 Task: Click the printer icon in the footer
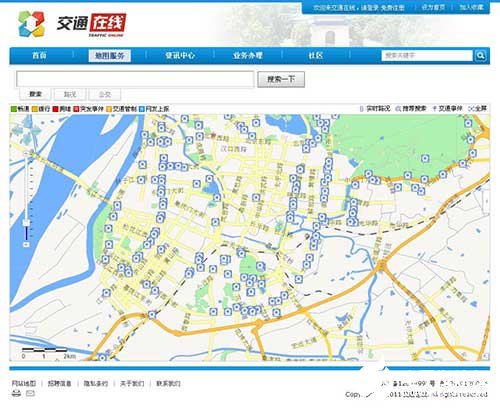[16, 394]
